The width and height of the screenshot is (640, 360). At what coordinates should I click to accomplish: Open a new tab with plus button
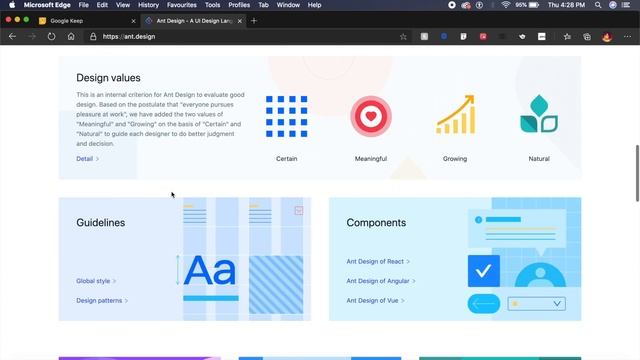[x=254, y=21]
